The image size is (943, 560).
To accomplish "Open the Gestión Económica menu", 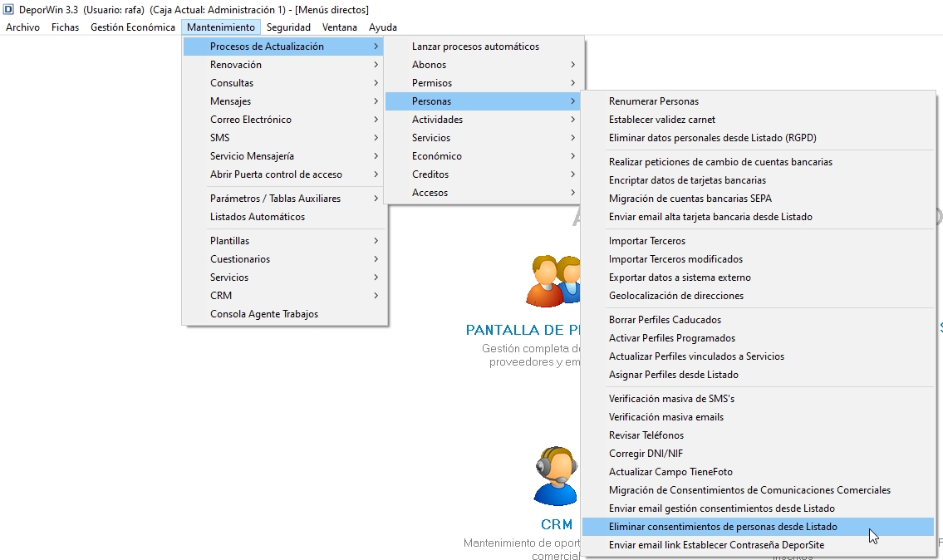I will point(133,27).
